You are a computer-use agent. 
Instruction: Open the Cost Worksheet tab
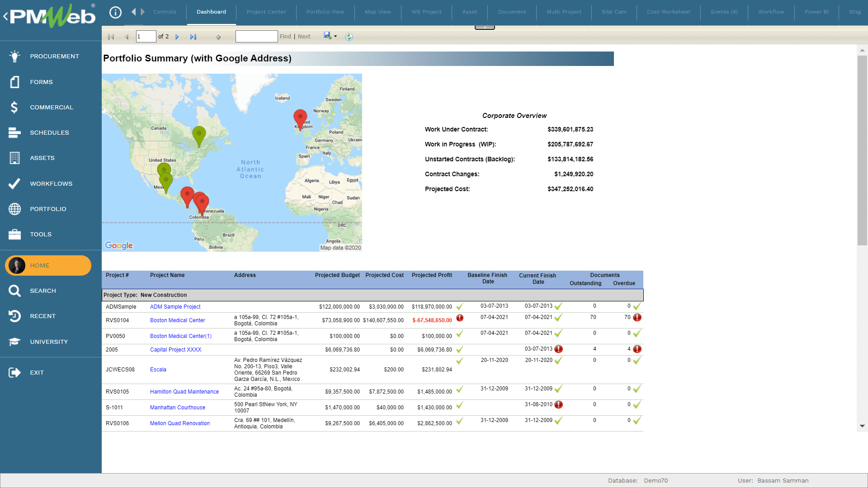coord(669,12)
